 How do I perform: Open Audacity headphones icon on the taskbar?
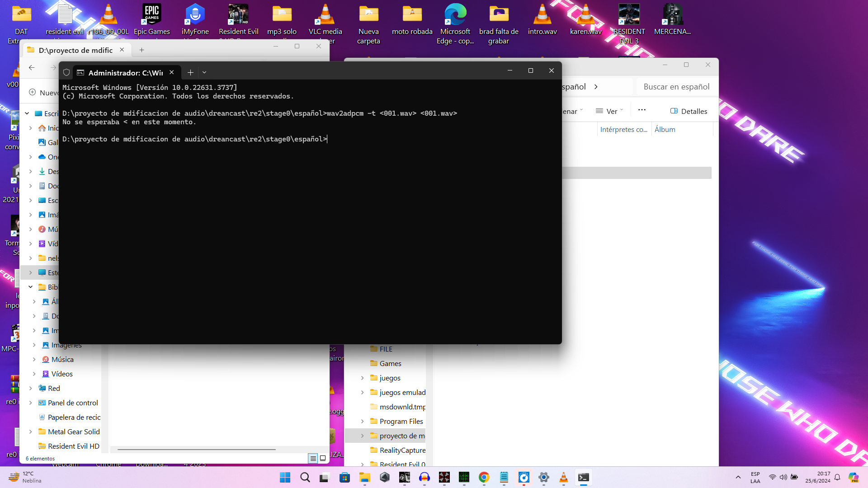(x=424, y=478)
